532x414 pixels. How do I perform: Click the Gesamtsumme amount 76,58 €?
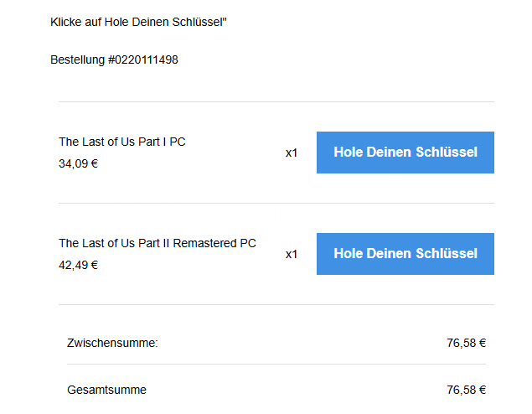(x=467, y=390)
